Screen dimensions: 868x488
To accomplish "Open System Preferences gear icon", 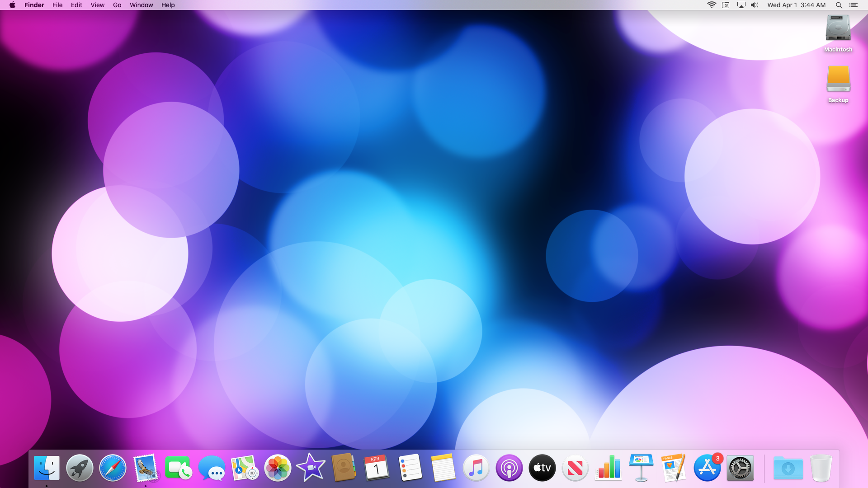I will pos(740,468).
